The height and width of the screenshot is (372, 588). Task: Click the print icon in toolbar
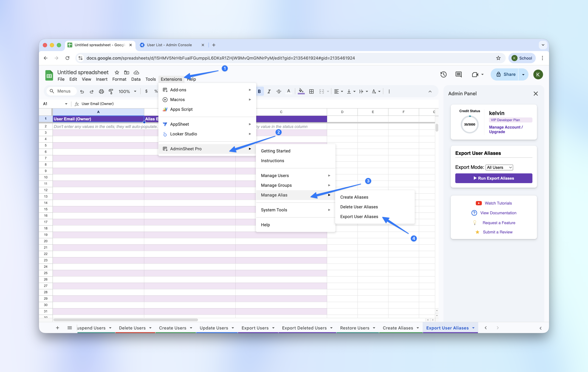click(x=101, y=91)
